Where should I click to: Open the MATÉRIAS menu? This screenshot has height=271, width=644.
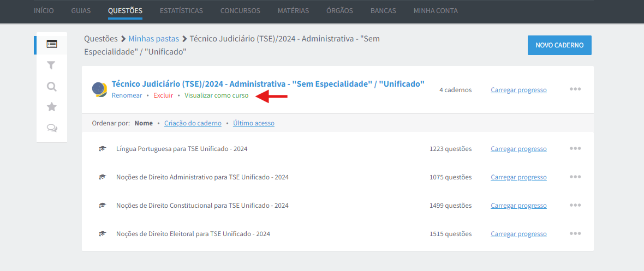[293, 11]
